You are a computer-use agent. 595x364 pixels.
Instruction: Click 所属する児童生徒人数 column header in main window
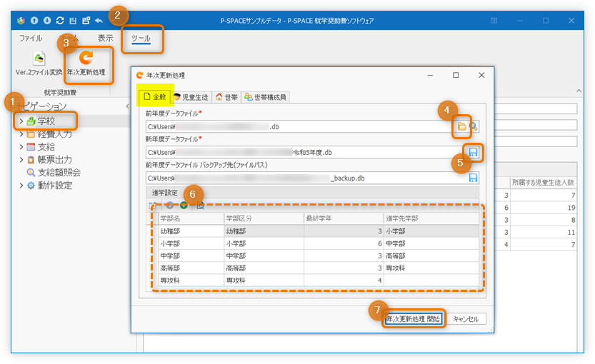(543, 183)
